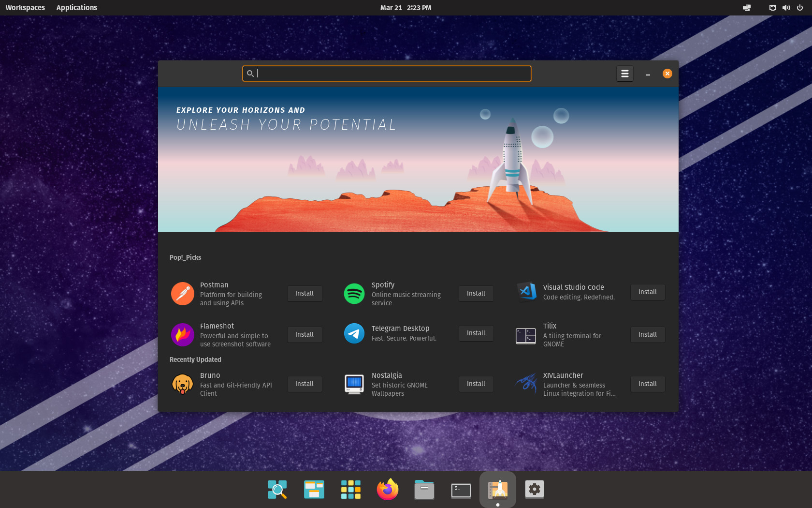Viewport: 812px width, 508px height.
Task: Open the XIVLauncher app icon
Action: click(526, 384)
